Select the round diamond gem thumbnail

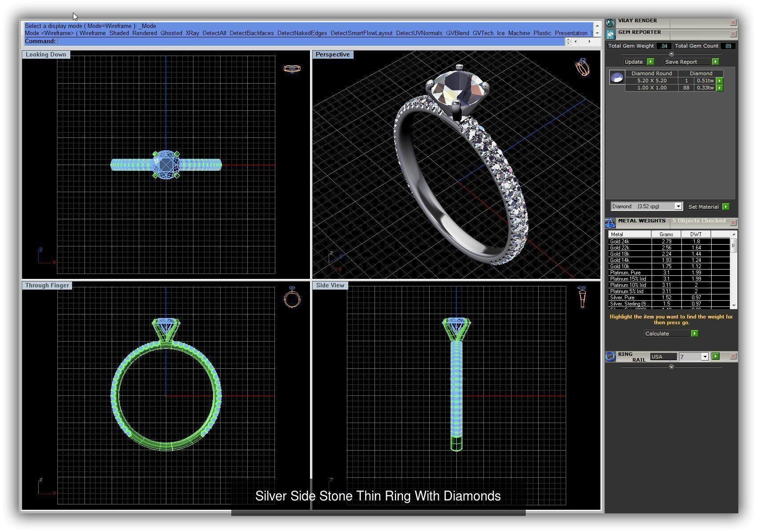pyautogui.click(x=616, y=78)
